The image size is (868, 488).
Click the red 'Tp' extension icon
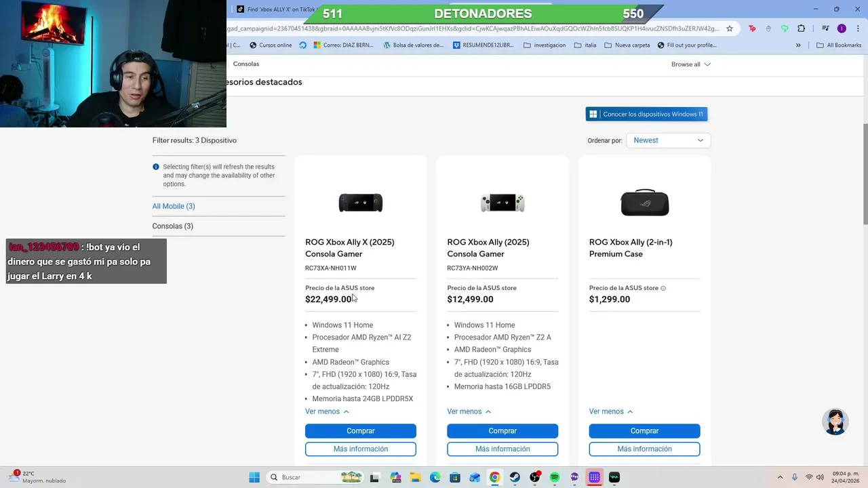pyautogui.click(x=752, y=28)
